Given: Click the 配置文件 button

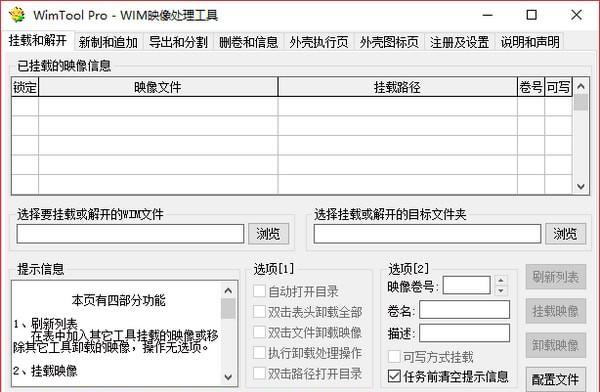Looking at the screenshot, I should coord(556,379).
